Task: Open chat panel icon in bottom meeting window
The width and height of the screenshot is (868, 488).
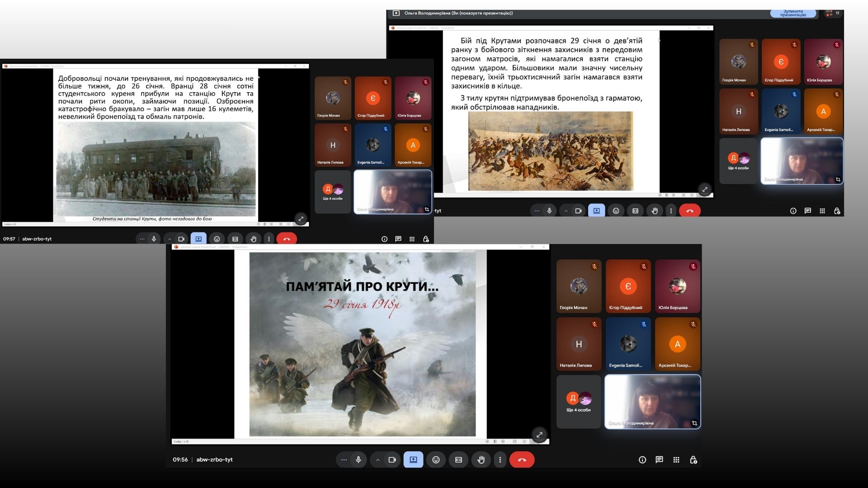Action: [x=659, y=460]
